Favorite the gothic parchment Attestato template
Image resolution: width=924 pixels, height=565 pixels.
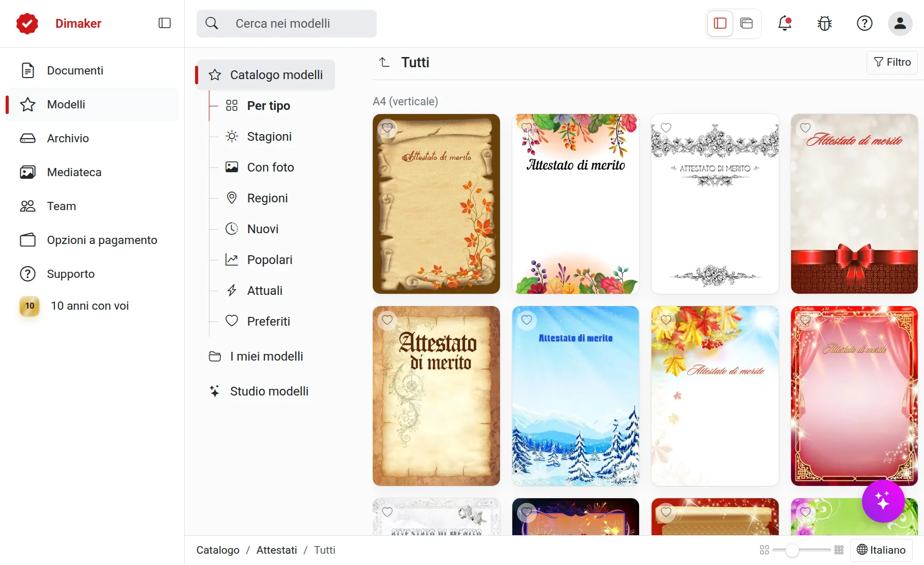pyautogui.click(x=387, y=320)
